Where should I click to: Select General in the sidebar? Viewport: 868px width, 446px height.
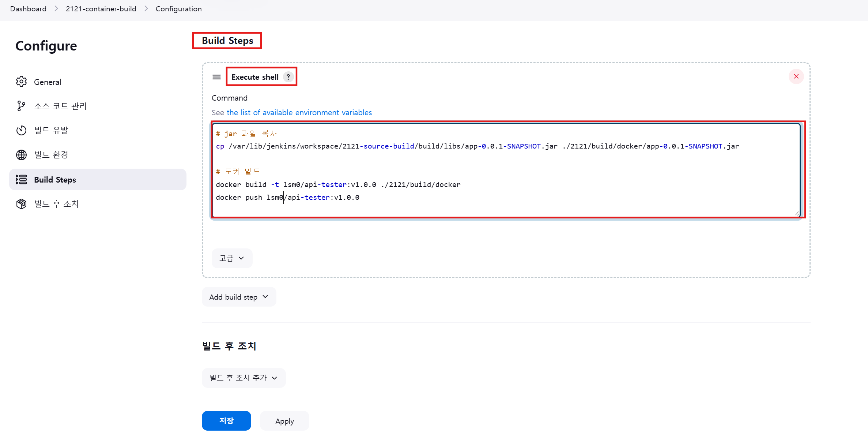coord(48,82)
